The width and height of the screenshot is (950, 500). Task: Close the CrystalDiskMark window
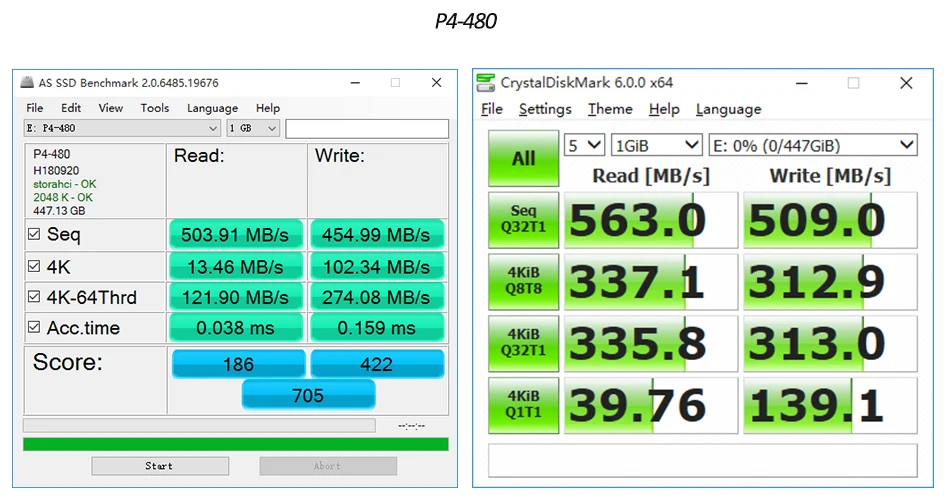[906, 83]
